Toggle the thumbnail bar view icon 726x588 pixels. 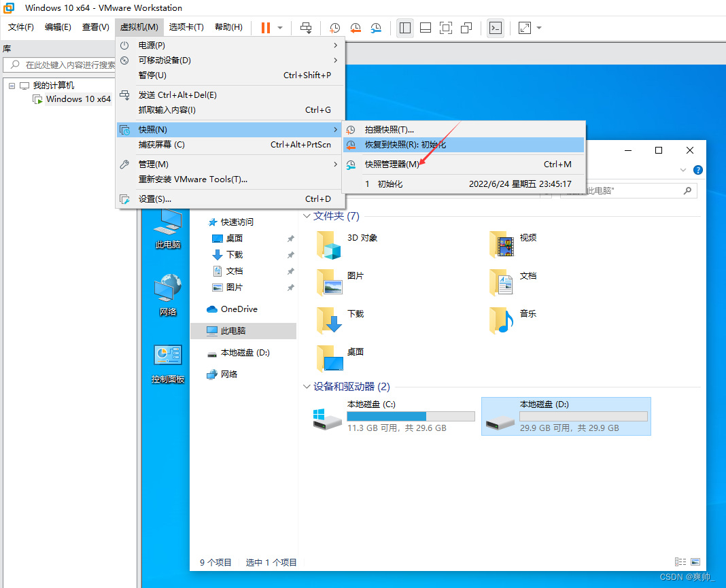pos(426,28)
